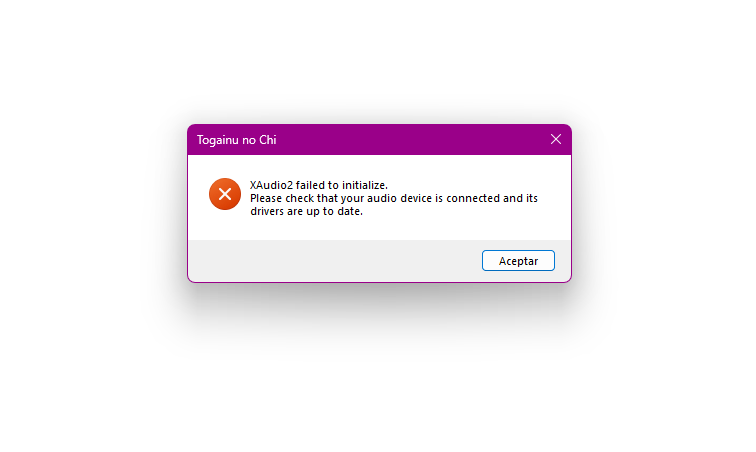
Task: Click the word 'initialize' in the error
Action: (364, 185)
